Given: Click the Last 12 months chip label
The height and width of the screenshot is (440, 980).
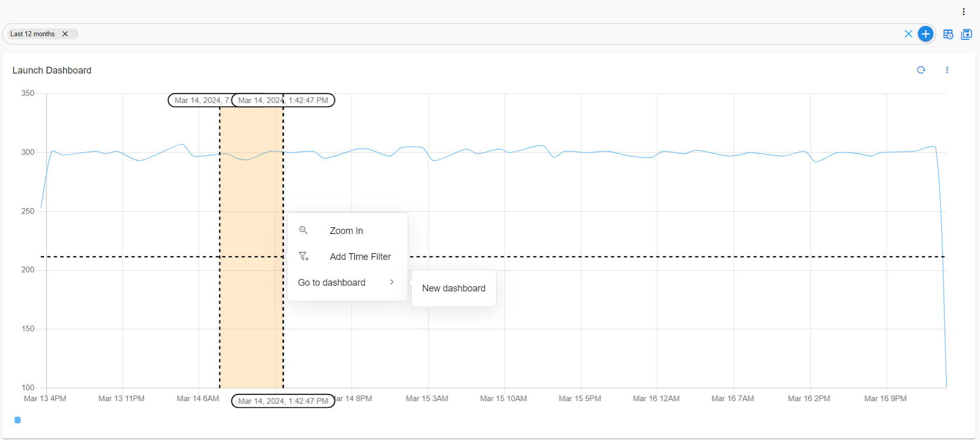Looking at the screenshot, I should tap(33, 34).
